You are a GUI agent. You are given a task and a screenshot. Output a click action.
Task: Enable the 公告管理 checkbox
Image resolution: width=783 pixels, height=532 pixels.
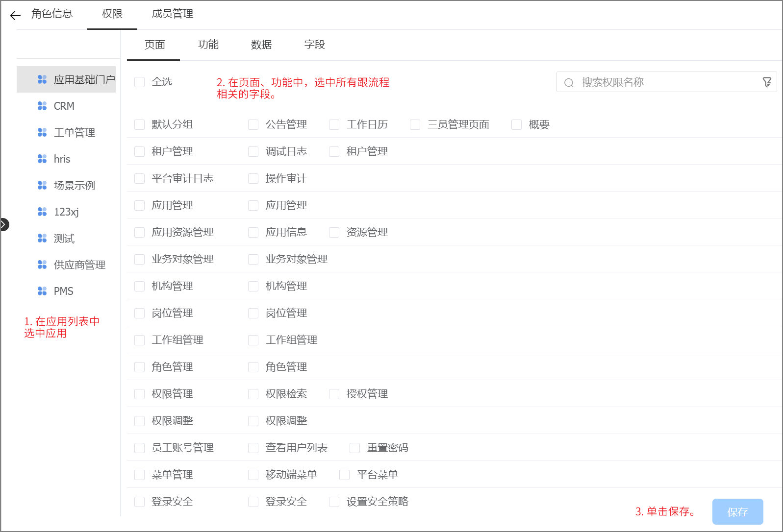pos(253,125)
